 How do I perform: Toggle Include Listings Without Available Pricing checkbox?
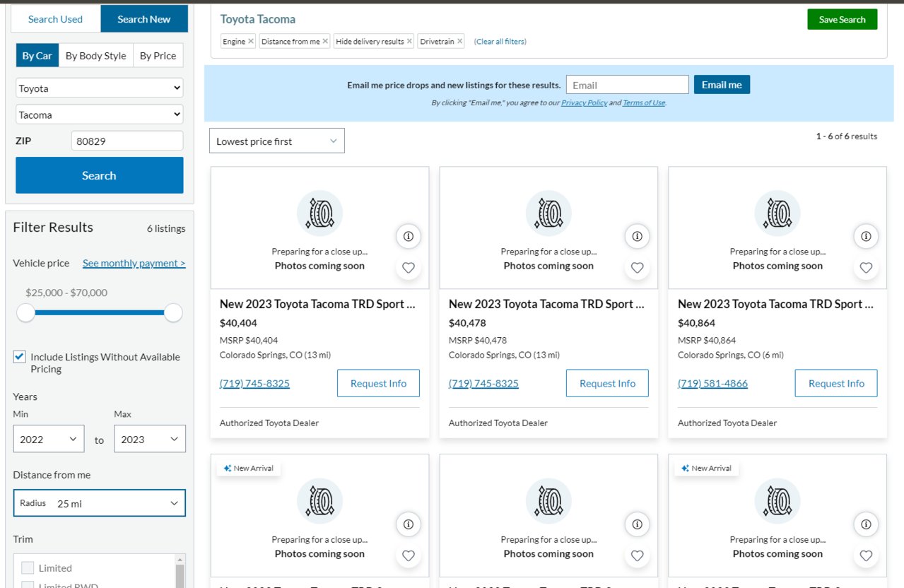pos(20,357)
